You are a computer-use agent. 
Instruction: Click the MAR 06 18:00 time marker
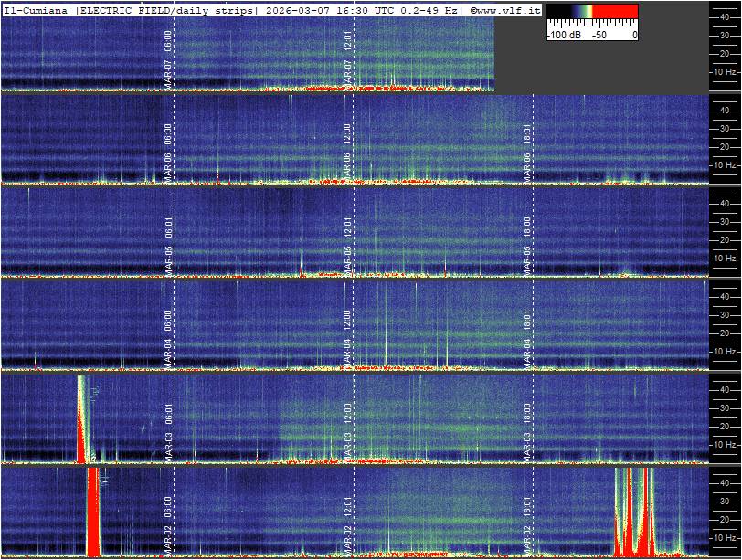(526, 146)
